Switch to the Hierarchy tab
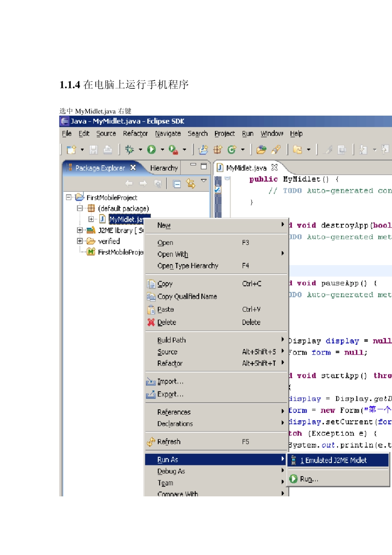This screenshot has width=392, height=555. coord(164,168)
